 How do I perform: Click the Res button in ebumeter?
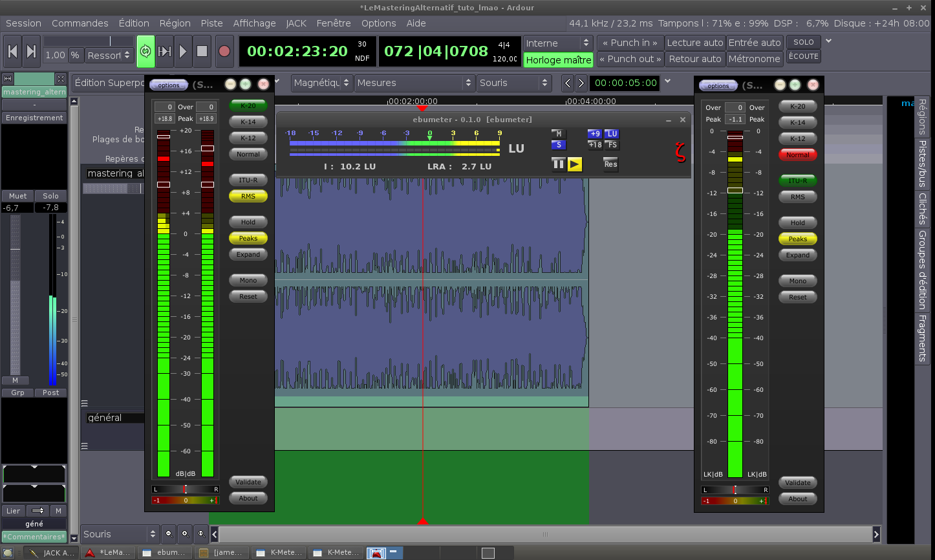pyautogui.click(x=610, y=164)
